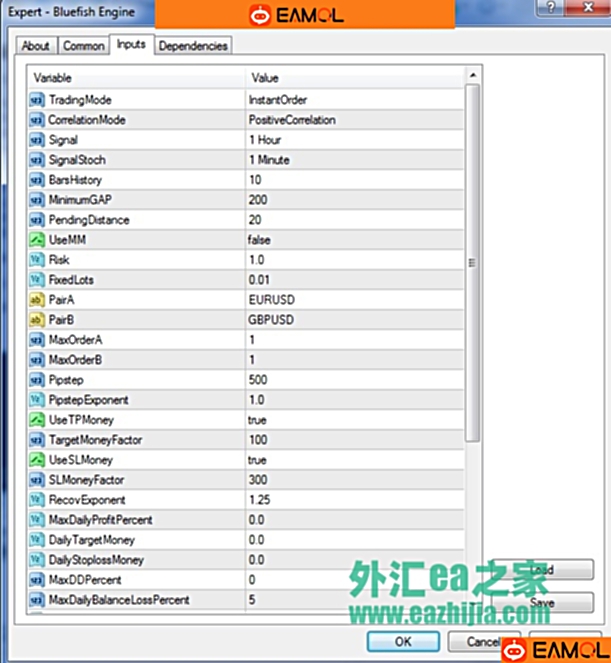Click the icon next to Signal row
Viewport: 611px width, 663px height.
[x=37, y=140]
